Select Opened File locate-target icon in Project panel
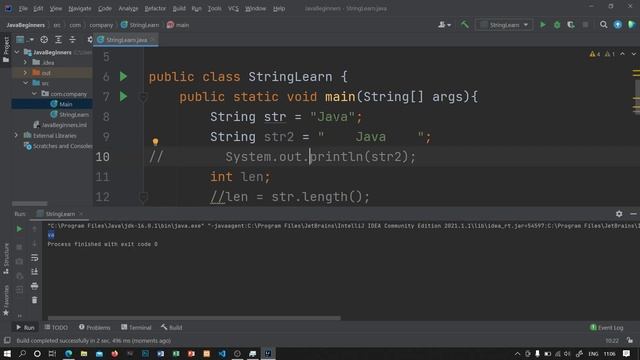 [44, 40]
